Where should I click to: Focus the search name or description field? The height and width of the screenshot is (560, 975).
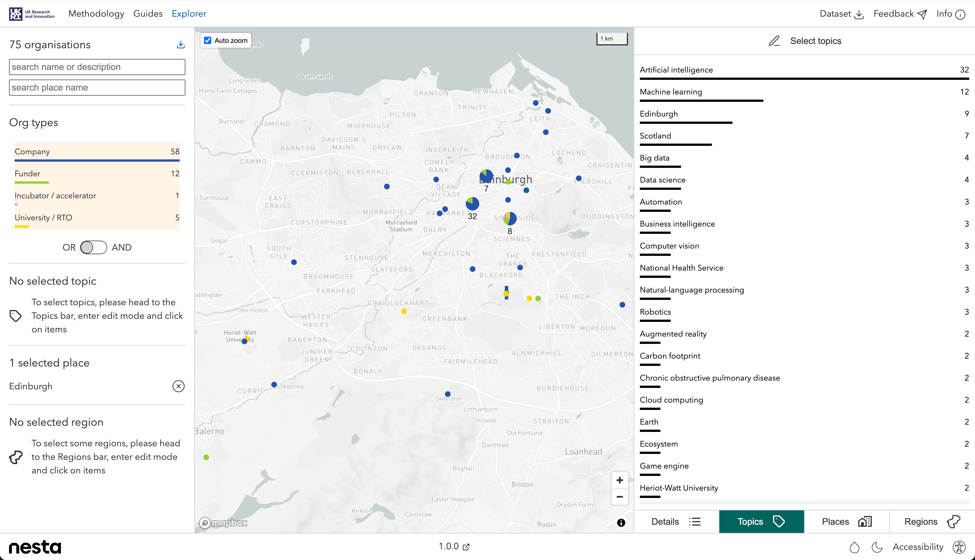click(97, 67)
